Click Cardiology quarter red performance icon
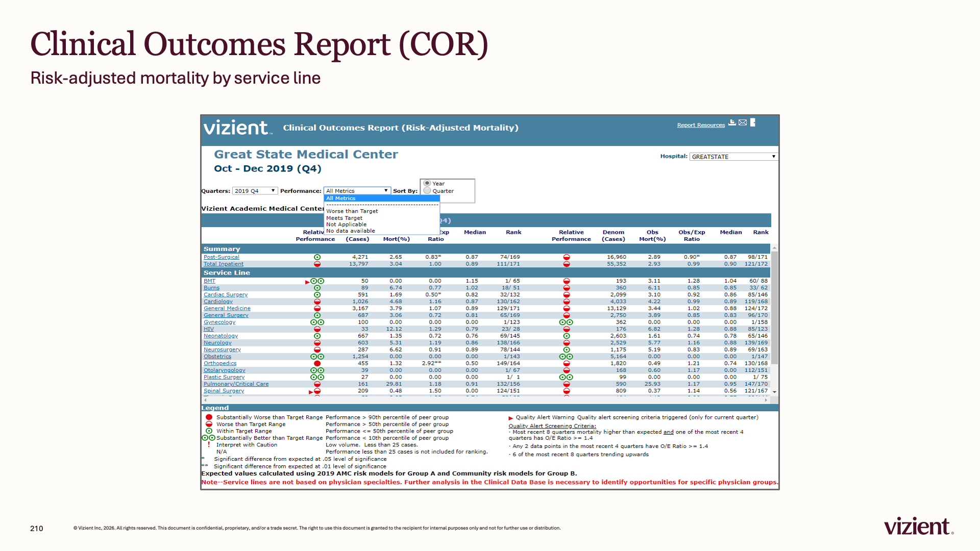Image resolution: width=980 pixels, height=551 pixels. click(317, 302)
